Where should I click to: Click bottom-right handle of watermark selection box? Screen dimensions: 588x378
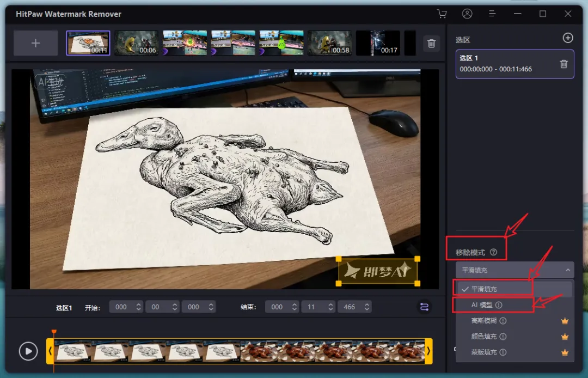click(x=418, y=283)
